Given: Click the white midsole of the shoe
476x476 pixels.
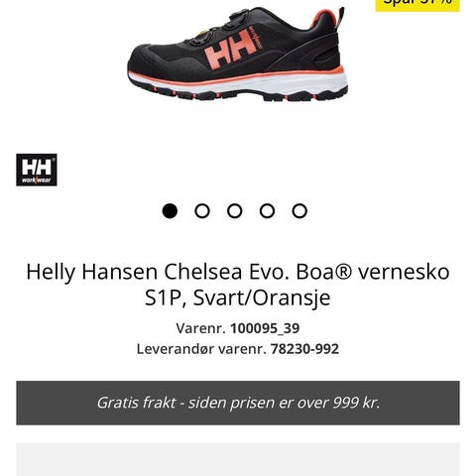Looking at the screenshot, I should click(238, 82).
